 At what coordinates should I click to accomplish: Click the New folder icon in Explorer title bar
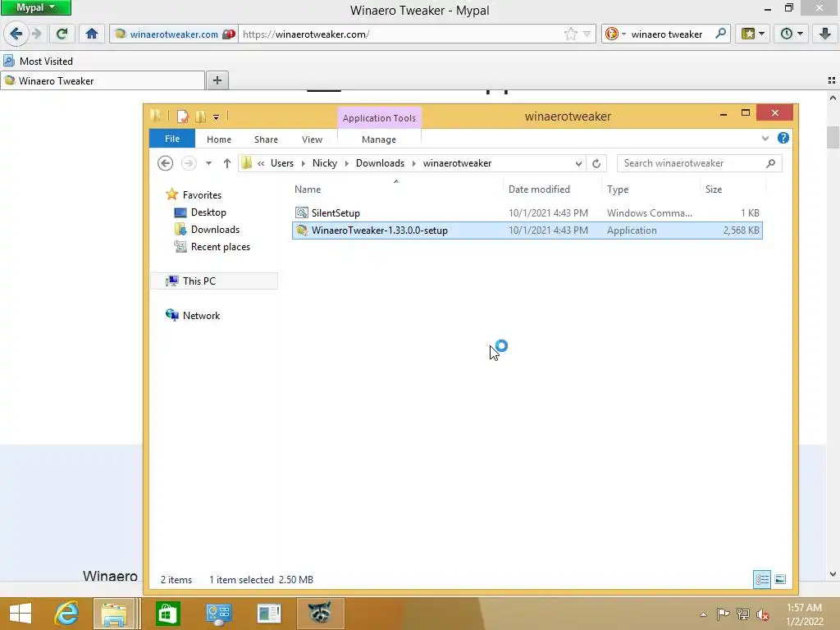coord(200,116)
